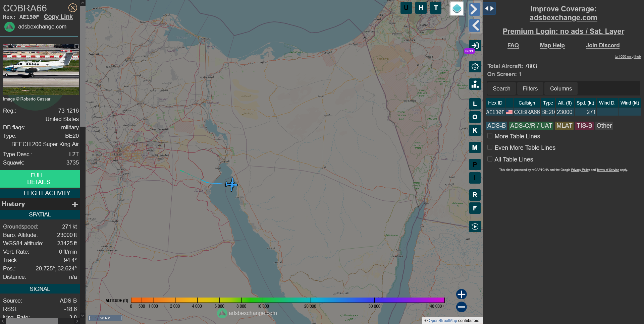The width and height of the screenshot is (644, 324).
Task: Open the Columns tab
Action: click(561, 88)
